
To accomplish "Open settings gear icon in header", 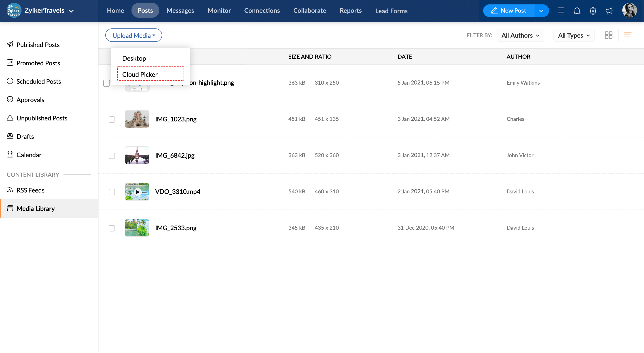I will tap(593, 11).
